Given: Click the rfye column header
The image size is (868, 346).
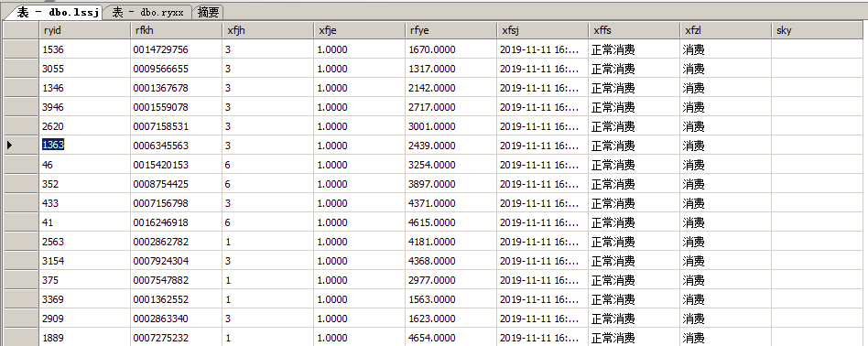Looking at the screenshot, I should pyautogui.click(x=451, y=30).
